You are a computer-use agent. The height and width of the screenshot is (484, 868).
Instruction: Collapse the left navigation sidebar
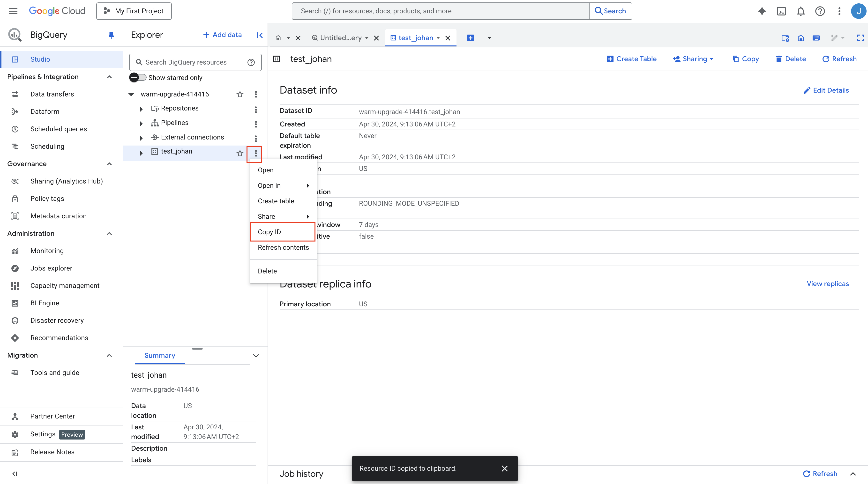[15, 474]
